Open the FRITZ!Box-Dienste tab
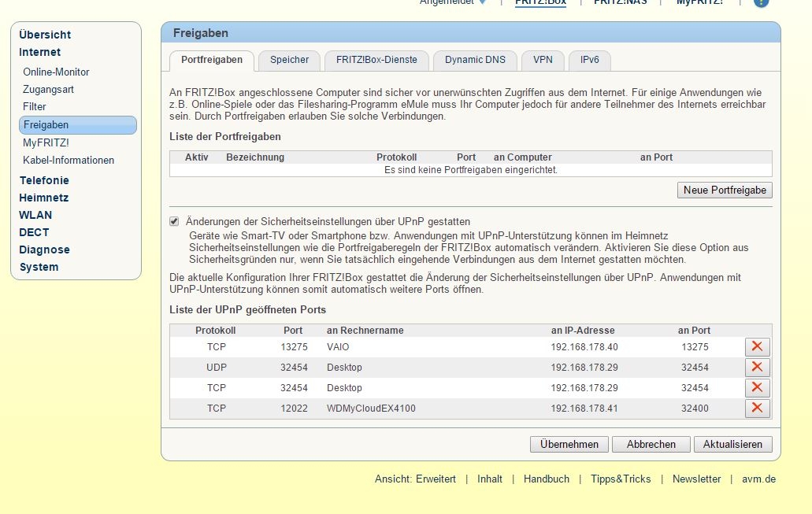The image size is (812, 514). click(376, 60)
